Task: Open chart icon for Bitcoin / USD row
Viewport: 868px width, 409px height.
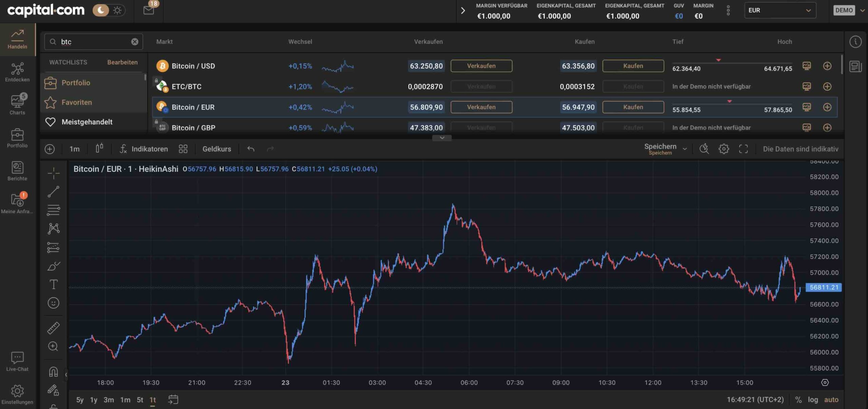Action: (x=807, y=66)
